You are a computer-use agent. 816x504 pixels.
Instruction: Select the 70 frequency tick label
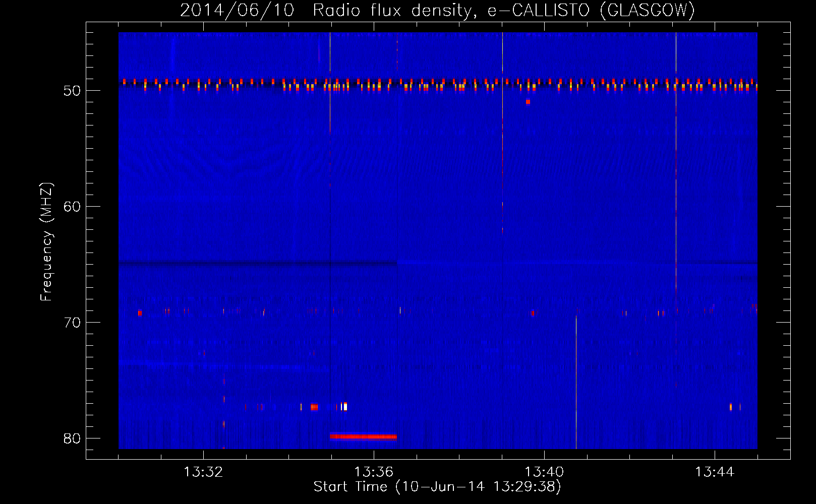(73, 323)
